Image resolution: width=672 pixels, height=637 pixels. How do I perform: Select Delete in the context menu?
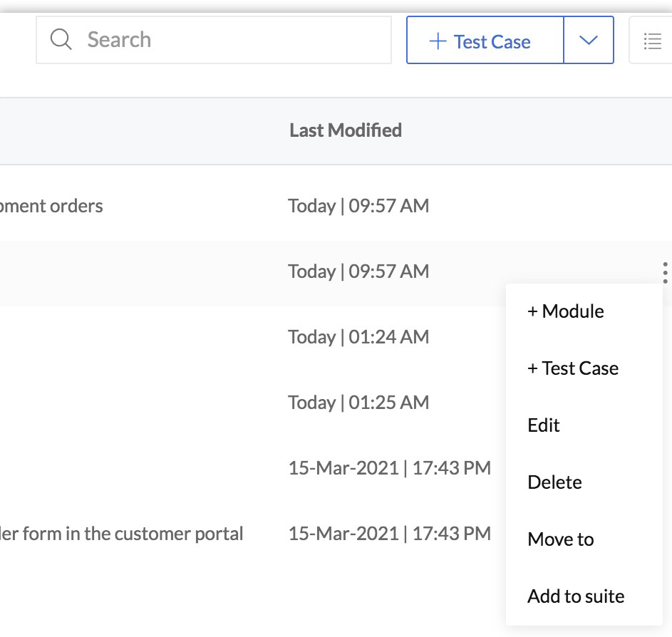point(554,482)
